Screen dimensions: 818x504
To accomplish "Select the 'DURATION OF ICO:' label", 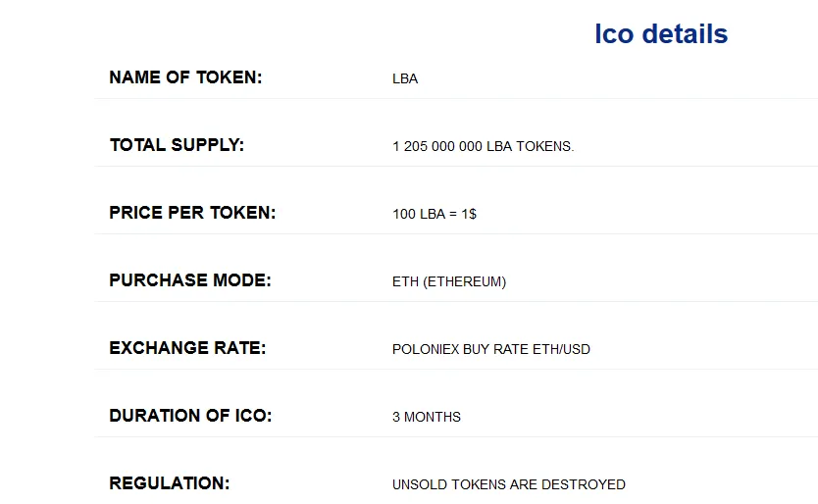I will [x=190, y=416].
